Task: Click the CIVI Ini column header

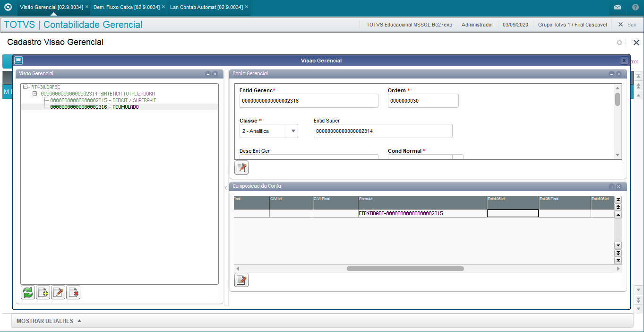Action: point(291,202)
